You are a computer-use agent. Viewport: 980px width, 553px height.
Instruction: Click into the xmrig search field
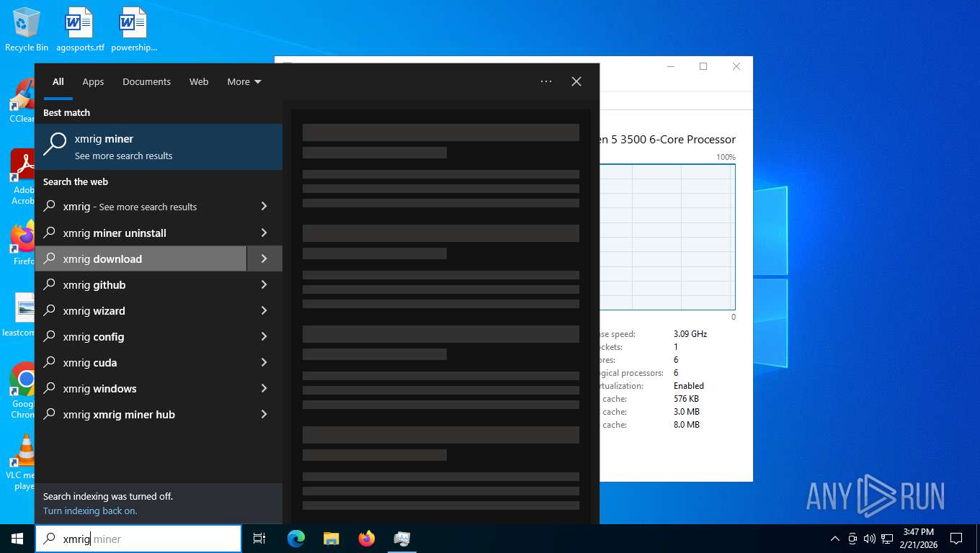pyautogui.click(x=138, y=539)
